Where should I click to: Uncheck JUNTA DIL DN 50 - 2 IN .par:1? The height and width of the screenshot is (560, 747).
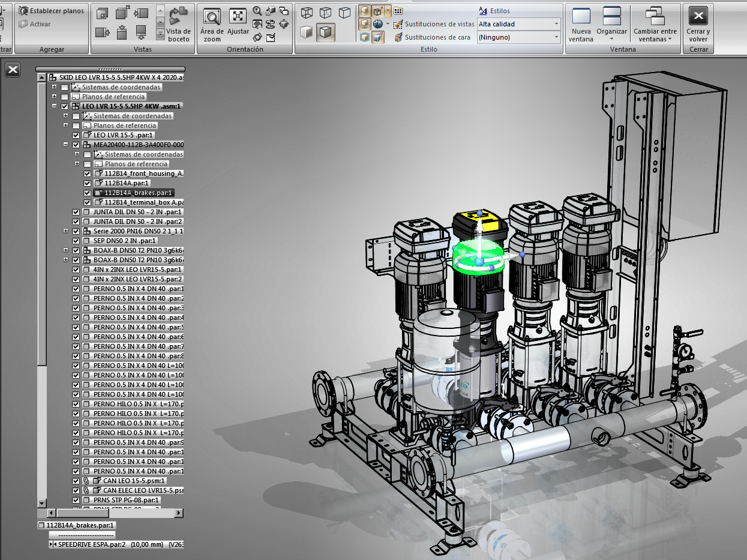click(x=76, y=212)
